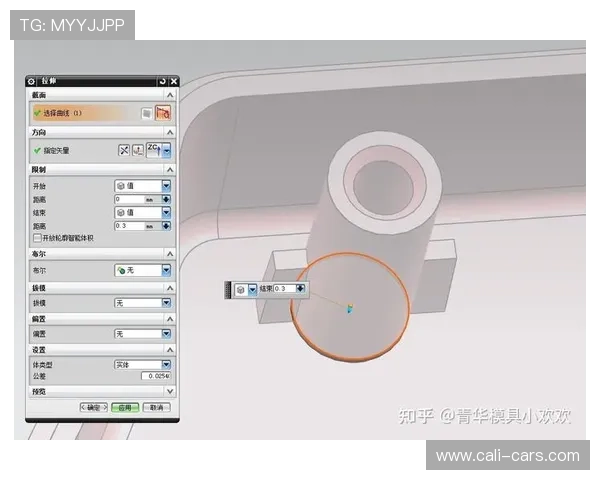Click the reset arrow icon in title bar
This screenshot has height=480, width=600.
(162, 80)
